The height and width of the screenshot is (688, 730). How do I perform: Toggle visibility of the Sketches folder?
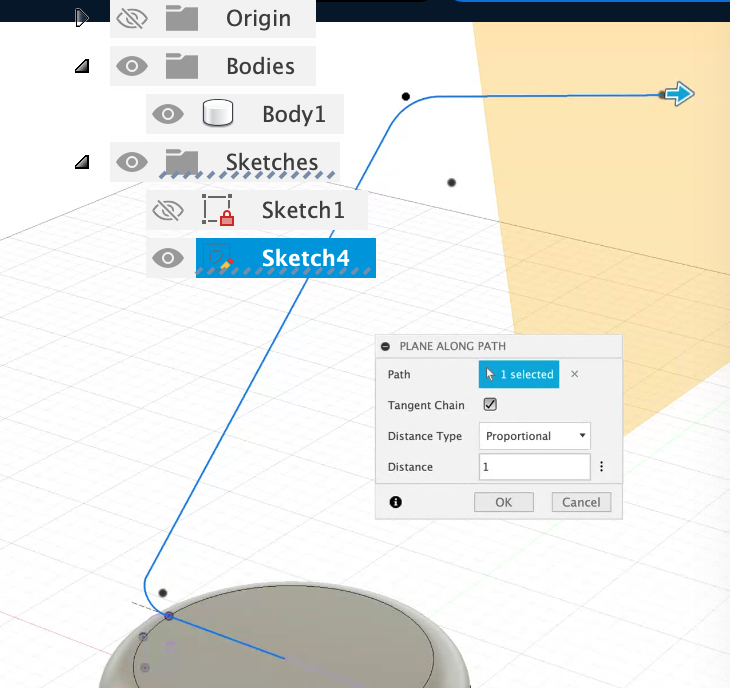132,162
